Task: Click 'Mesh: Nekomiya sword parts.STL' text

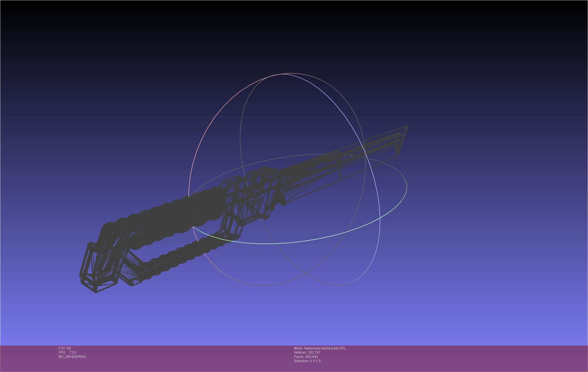Action: tap(320, 348)
